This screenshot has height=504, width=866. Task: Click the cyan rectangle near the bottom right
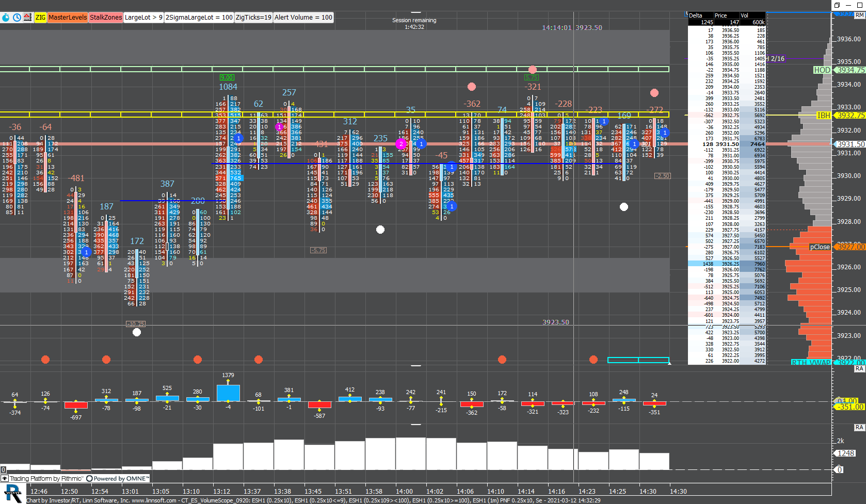click(638, 360)
